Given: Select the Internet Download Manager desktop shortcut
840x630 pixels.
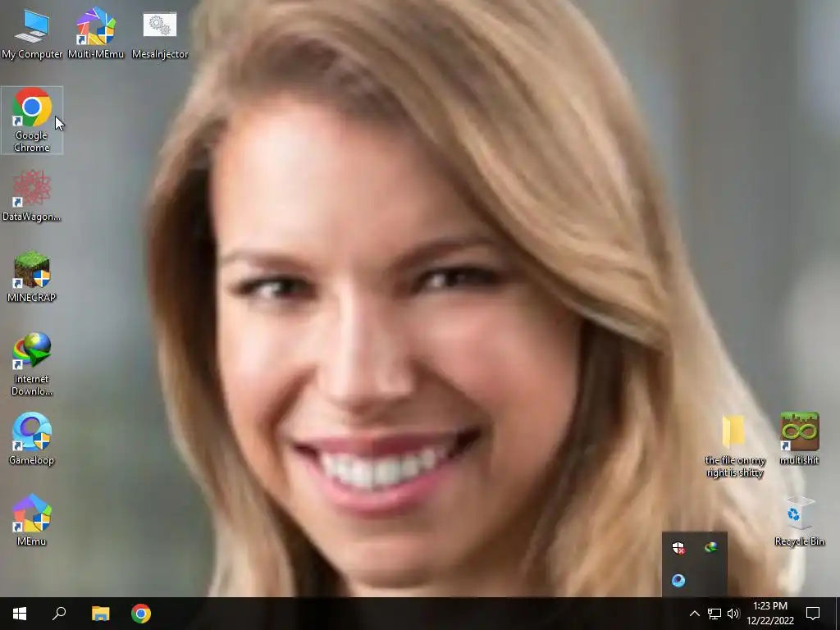Looking at the screenshot, I should pyautogui.click(x=32, y=364).
